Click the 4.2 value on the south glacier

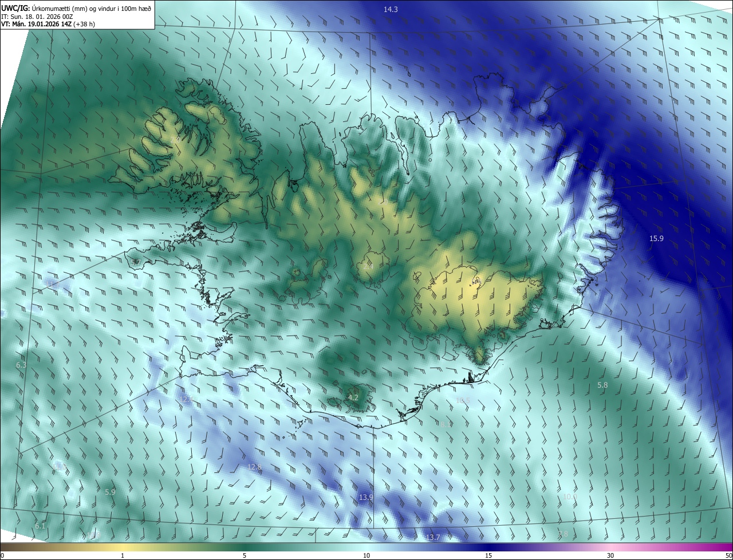click(x=353, y=397)
